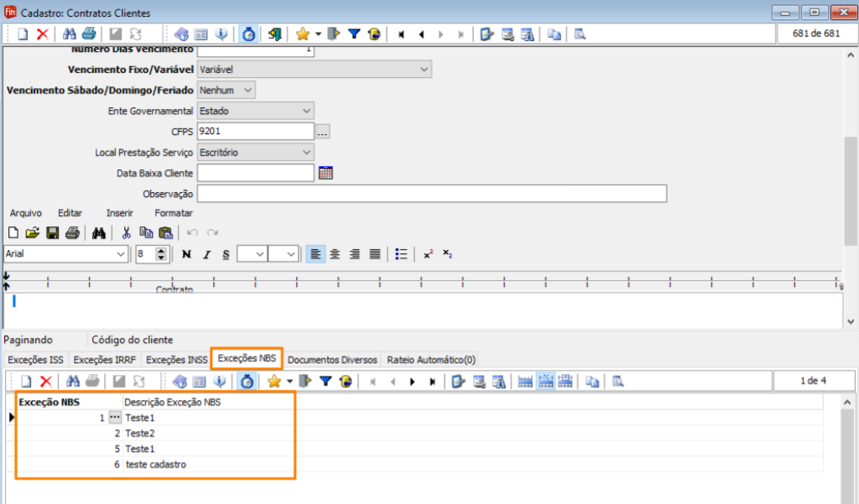
Task: Click the save diskette icon in editor toolbar
Action: [52, 233]
